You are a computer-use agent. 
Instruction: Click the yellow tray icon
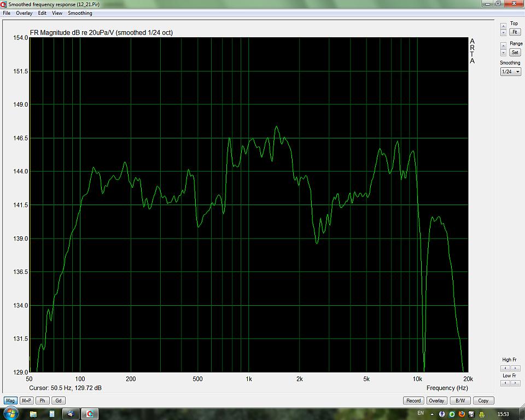[481, 415]
